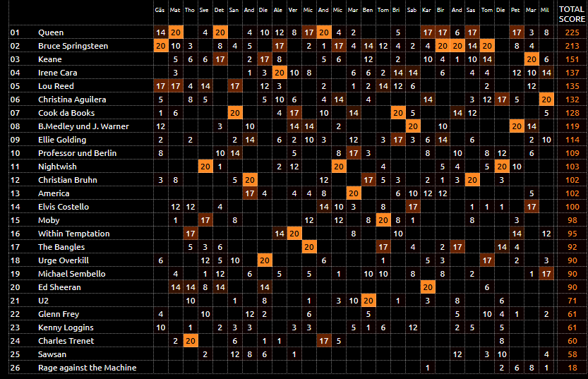Select the total score 18 for Rage
This screenshot has width=588, height=379.
tap(572, 368)
